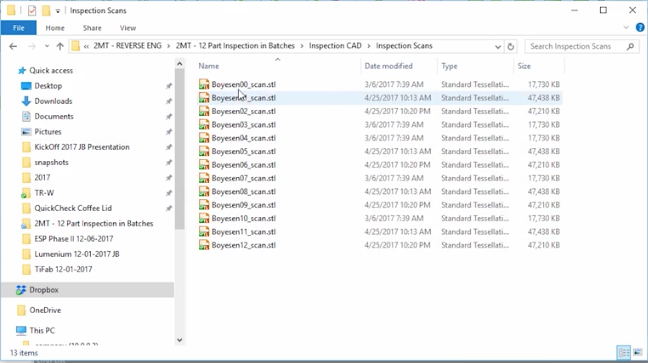
Task: Select file Boyesen00_scan.stl
Action: 243,84
